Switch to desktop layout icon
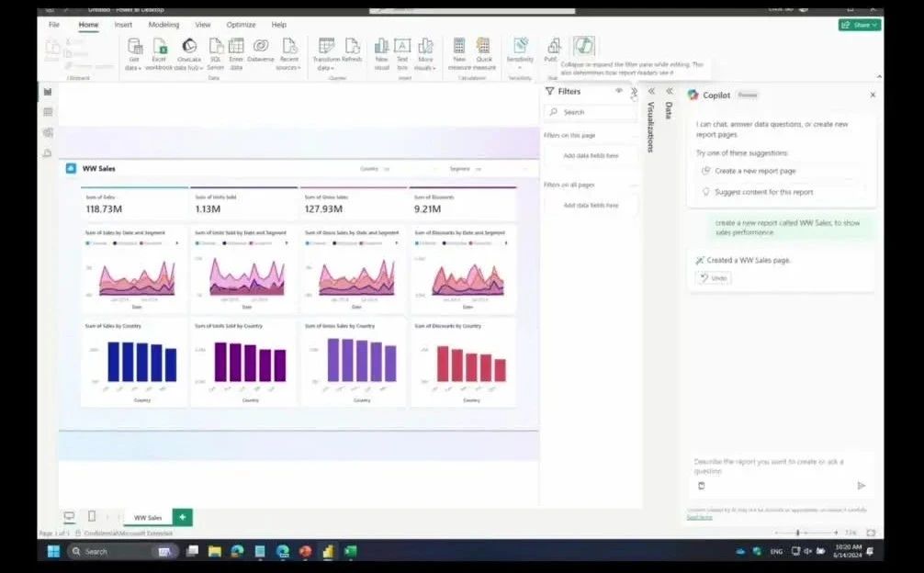The width and height of the screenshot is (924, 573). pos(69,516)
